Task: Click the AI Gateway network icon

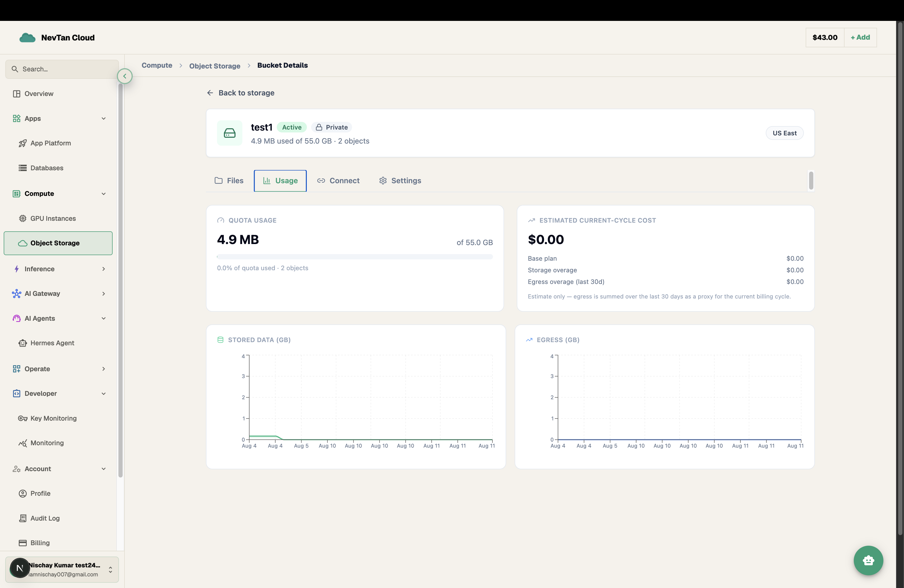Action: pyautogui.click(x=16, y=294)
